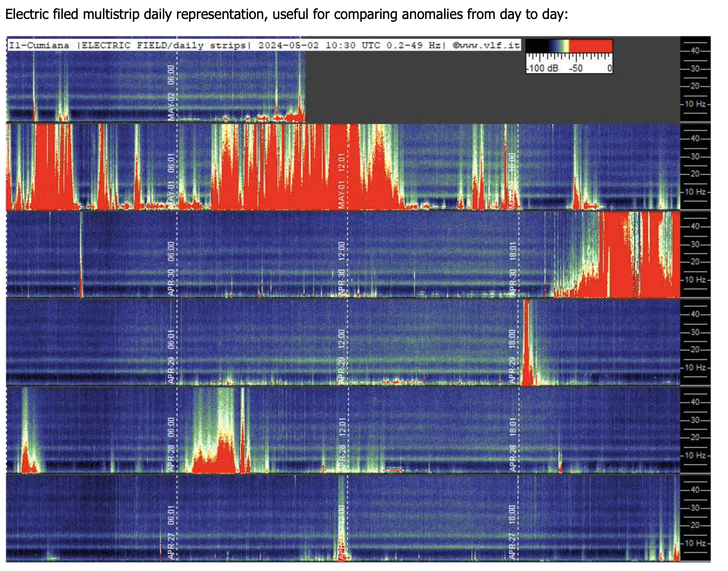Click the 'APR-27 12:00' time marker

(x=342, y=532)
